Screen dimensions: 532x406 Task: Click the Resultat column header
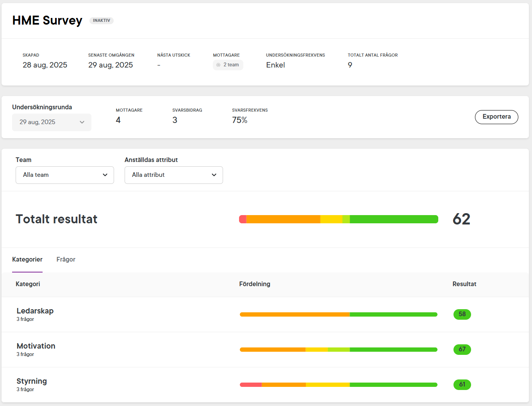464,284
